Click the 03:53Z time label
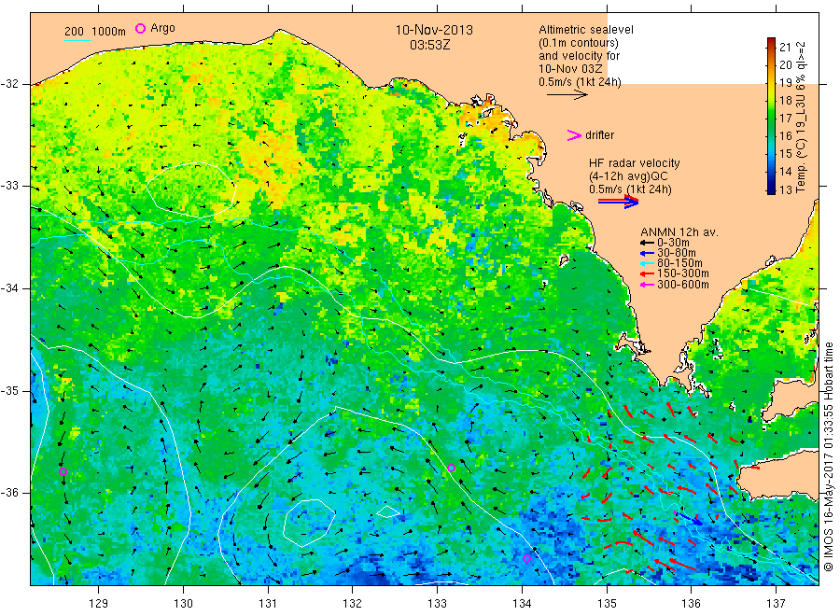 430,45
